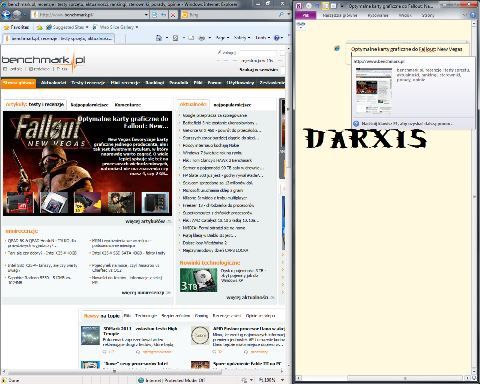Click Strona główna orange navigation button
This screenshot has height=384, width=480.
(x=18, y=83)
